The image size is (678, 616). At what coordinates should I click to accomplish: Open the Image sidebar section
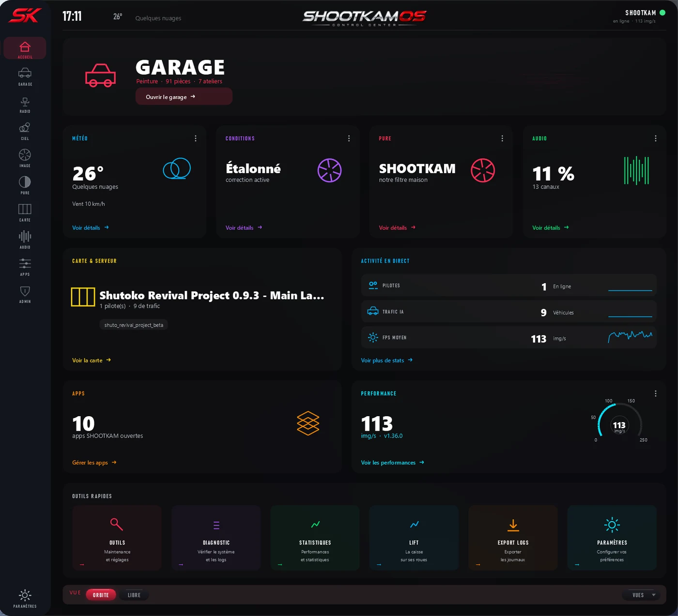pyautogui.click(x=25, y=158)
